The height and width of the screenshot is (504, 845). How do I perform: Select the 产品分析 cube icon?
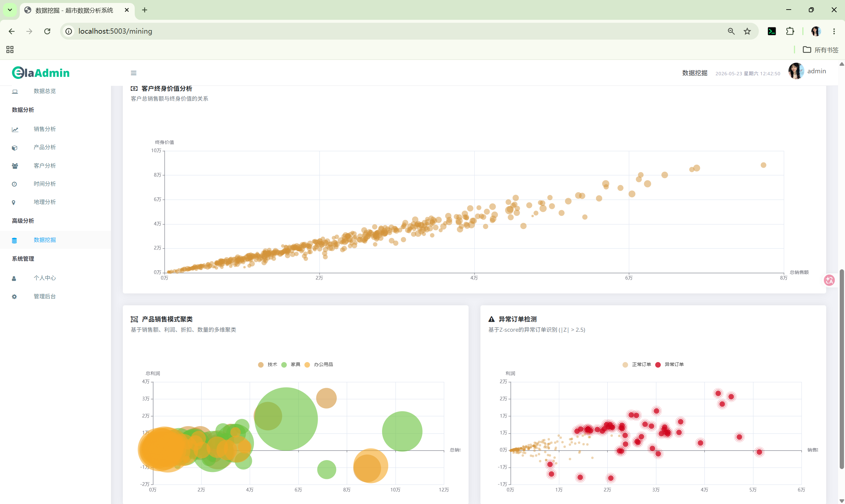click(x=14, y=148)
